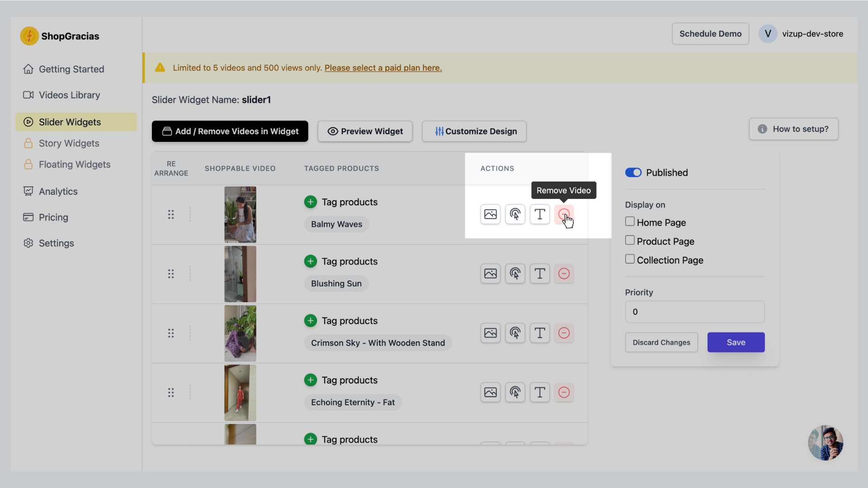This screenshot has height=488, width=868.
Task: Click the Priority input field
Action: tap(694, 312)
